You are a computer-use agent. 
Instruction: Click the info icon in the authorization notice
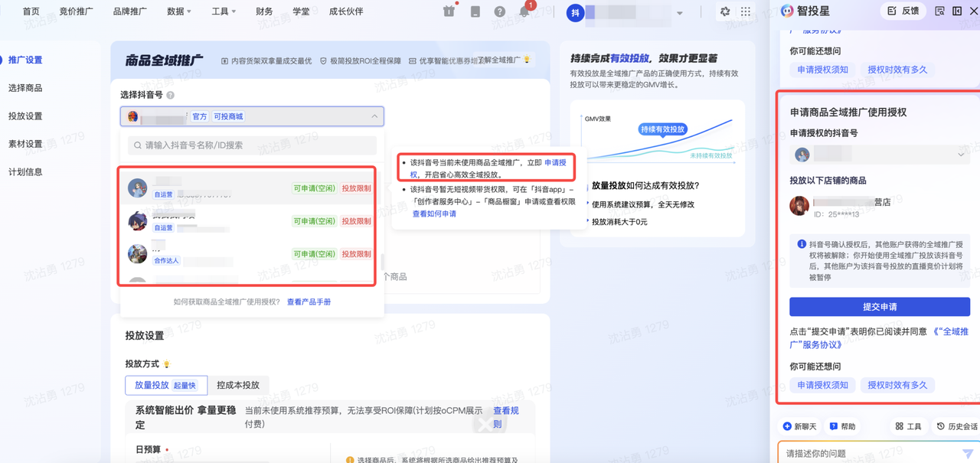[802, 244]
